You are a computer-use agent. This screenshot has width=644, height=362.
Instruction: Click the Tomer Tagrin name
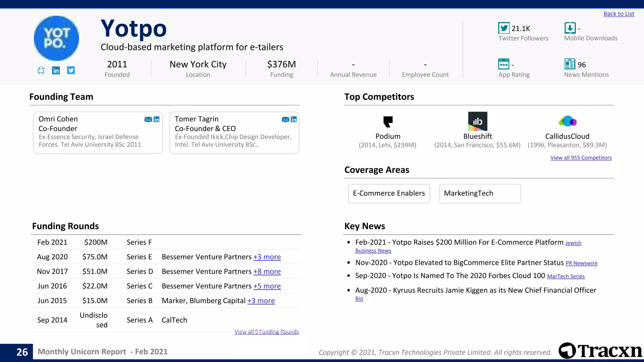click(x=197, y=119)
